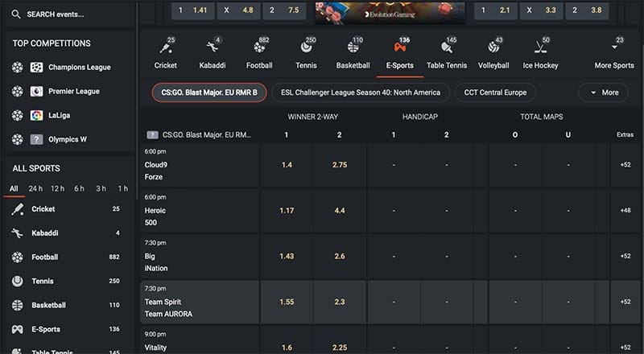
Task: Open Cricket sport icon in top bar
Action: [x=166, y=47]
